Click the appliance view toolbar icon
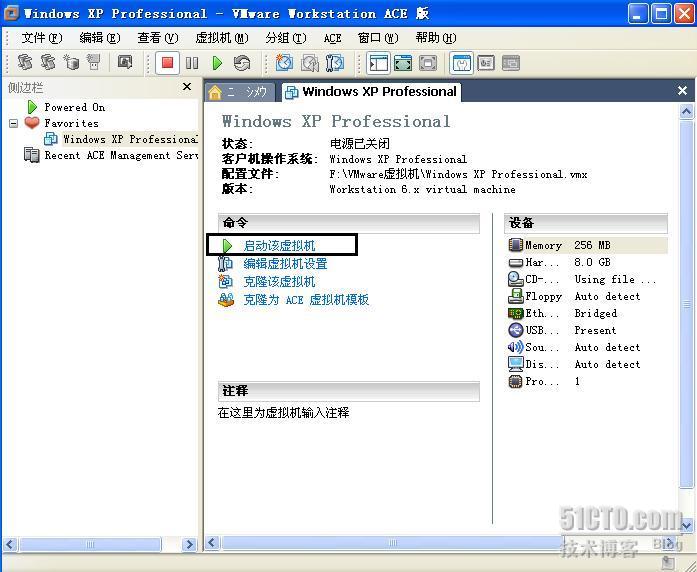 [486, 63]
